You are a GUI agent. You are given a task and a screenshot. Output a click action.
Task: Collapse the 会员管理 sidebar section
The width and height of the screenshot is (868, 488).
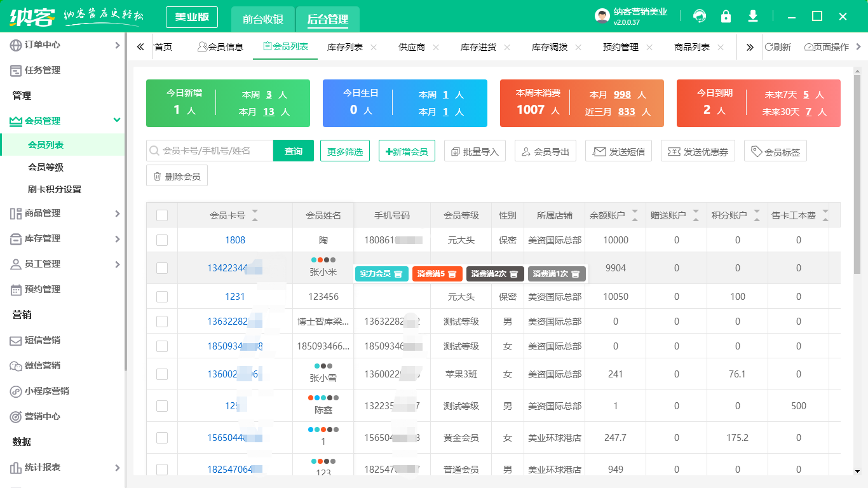(x=117, y=120)
